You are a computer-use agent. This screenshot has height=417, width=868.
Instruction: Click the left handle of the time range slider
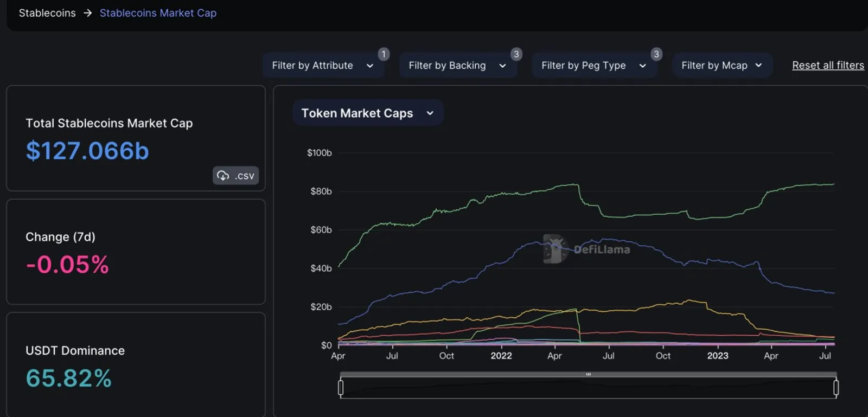(x=341, y=388)
